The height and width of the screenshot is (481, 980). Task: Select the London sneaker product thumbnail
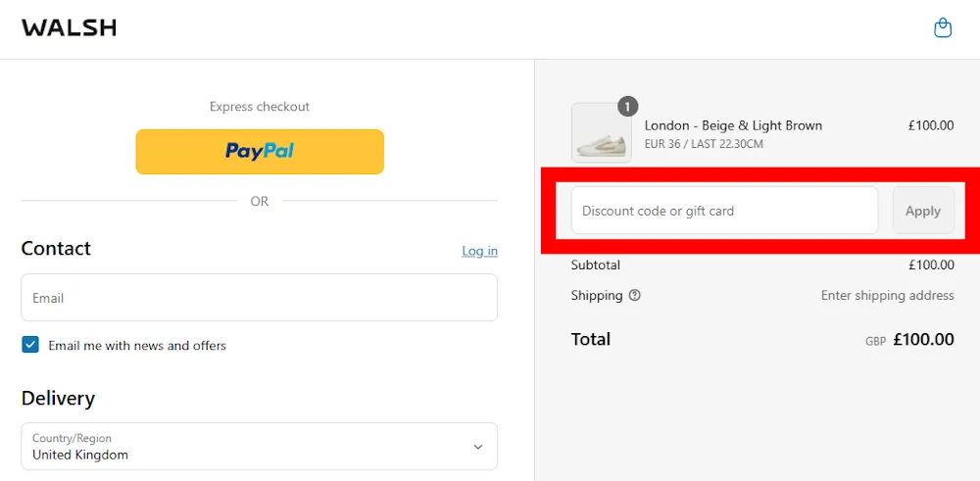pos(601,133)
